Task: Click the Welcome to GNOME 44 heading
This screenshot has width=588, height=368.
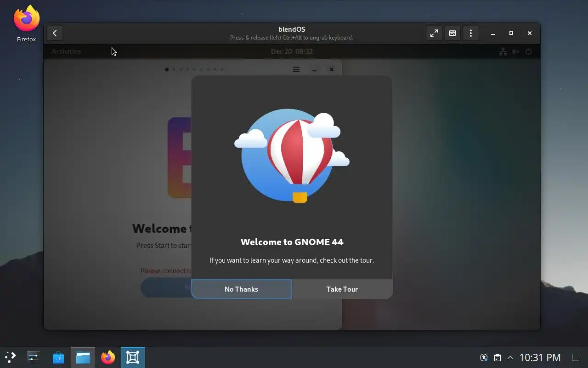Action: pos(292,242)
